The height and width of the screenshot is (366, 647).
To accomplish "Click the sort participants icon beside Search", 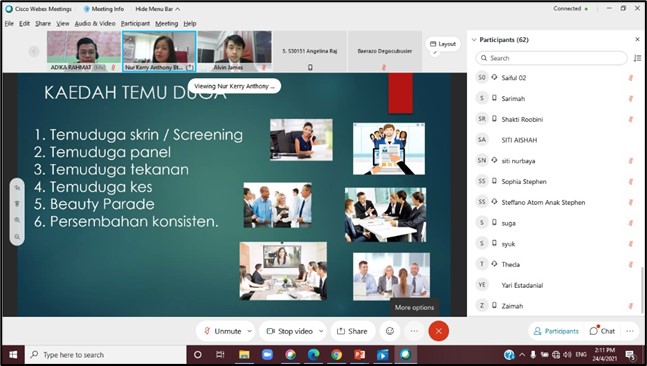I will tap(637, 58).
